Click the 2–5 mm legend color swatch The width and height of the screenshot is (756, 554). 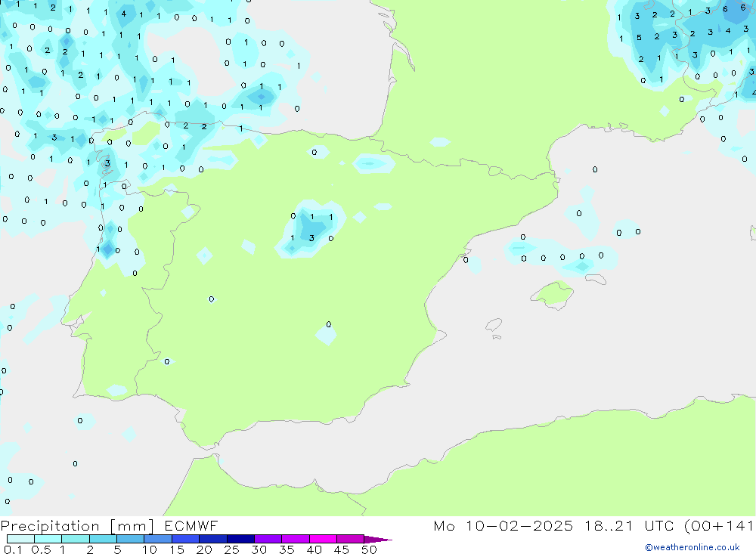coord(103,539)
